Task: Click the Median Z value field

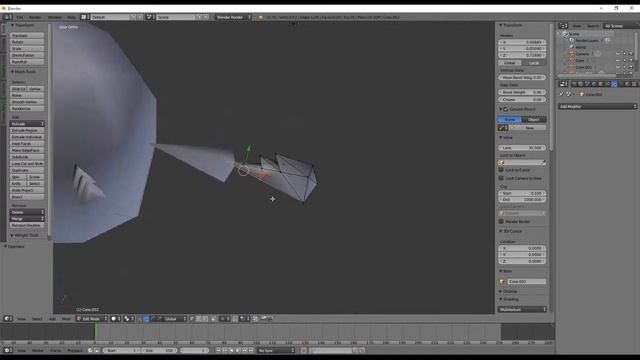Action: point(522,55)
